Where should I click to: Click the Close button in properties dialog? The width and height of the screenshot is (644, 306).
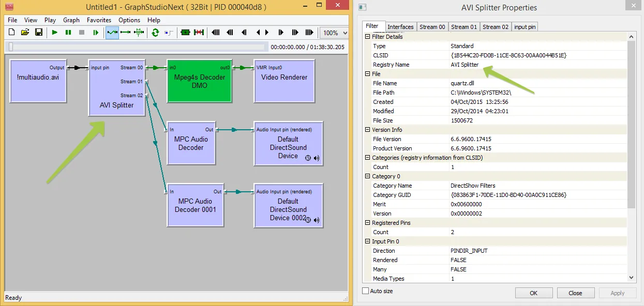pyautogui.click(x=575, y=293)
